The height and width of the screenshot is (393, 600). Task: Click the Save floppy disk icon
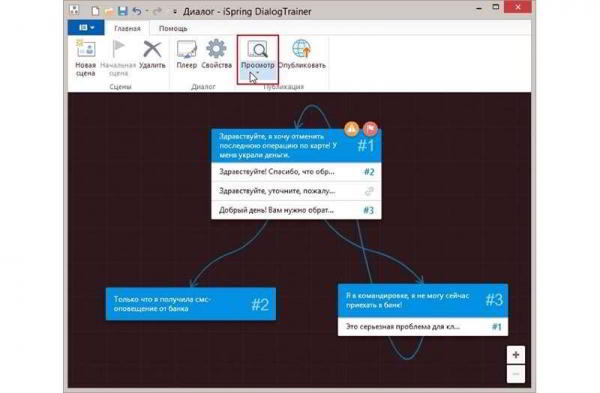pos(122,11)
